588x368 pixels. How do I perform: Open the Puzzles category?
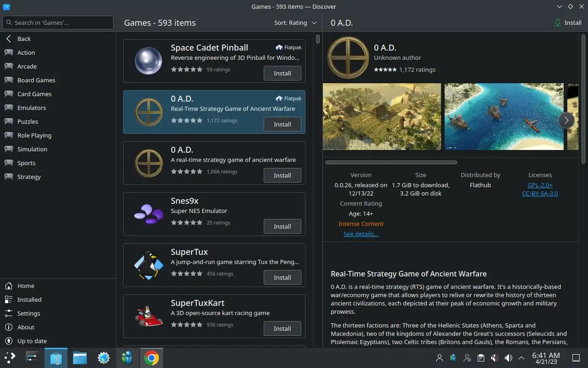point(58,121)
